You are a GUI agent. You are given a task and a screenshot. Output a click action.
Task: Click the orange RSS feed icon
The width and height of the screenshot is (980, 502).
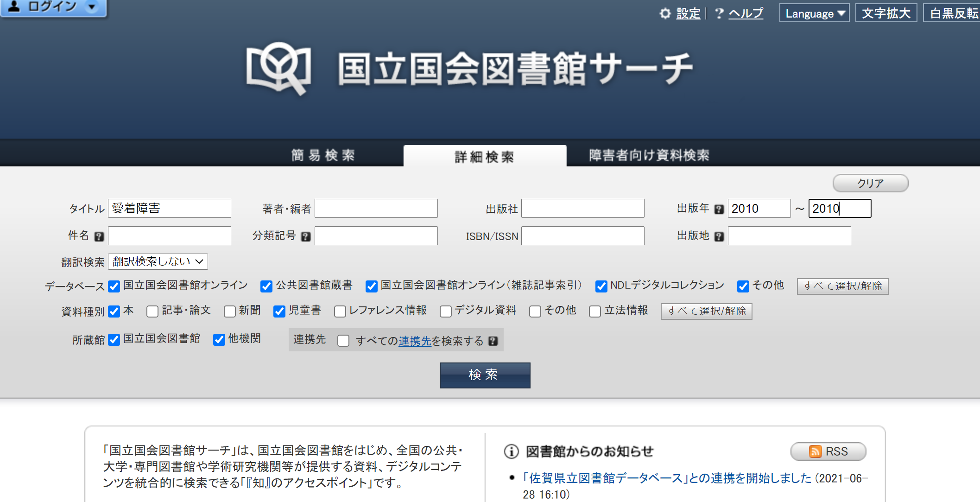pos(815,451)
